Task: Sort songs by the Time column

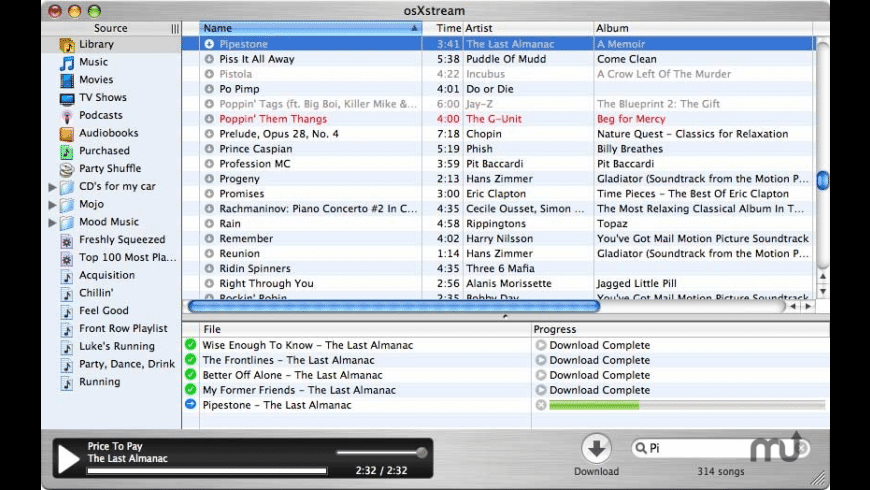Action: click(x=443, y=28)
